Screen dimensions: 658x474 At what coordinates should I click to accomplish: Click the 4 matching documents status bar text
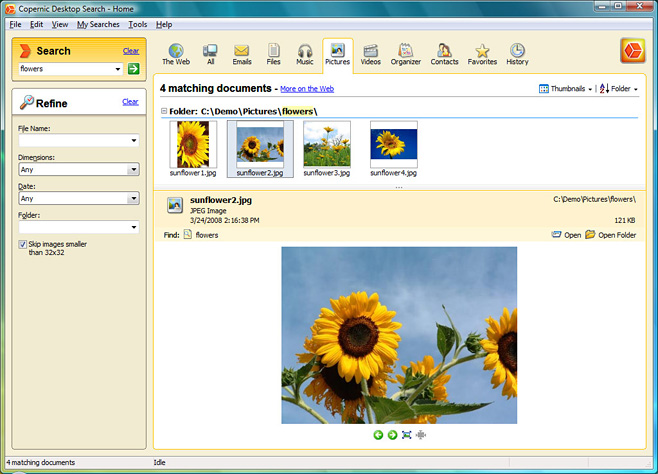41,462
